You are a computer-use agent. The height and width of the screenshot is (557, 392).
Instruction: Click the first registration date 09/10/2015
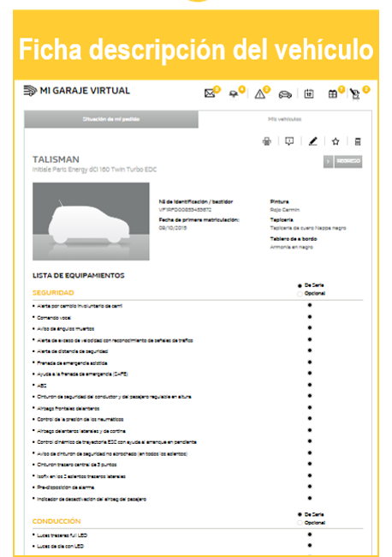[x=173, y=228]
